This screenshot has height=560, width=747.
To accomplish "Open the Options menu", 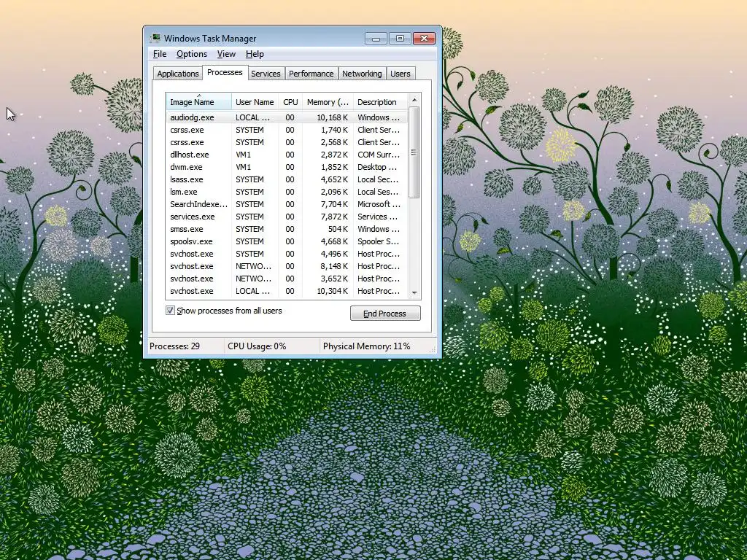I will tap(192, 54).
